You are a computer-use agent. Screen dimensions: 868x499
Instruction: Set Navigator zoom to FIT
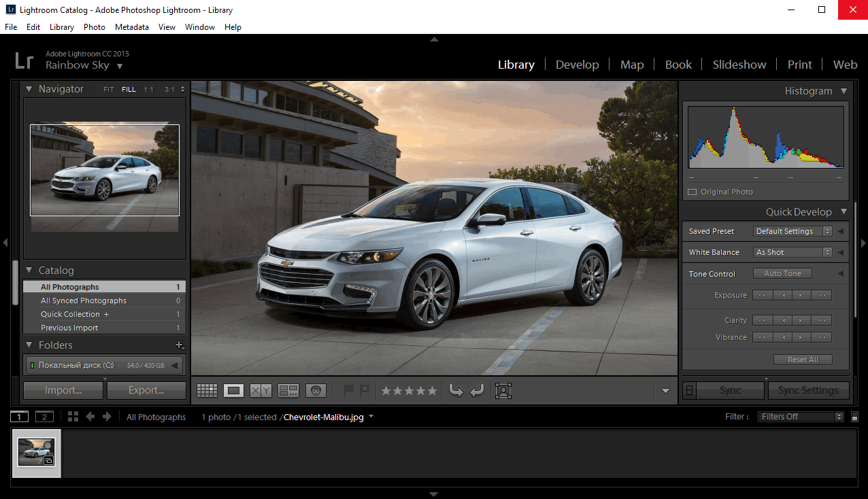pos(109,90)
